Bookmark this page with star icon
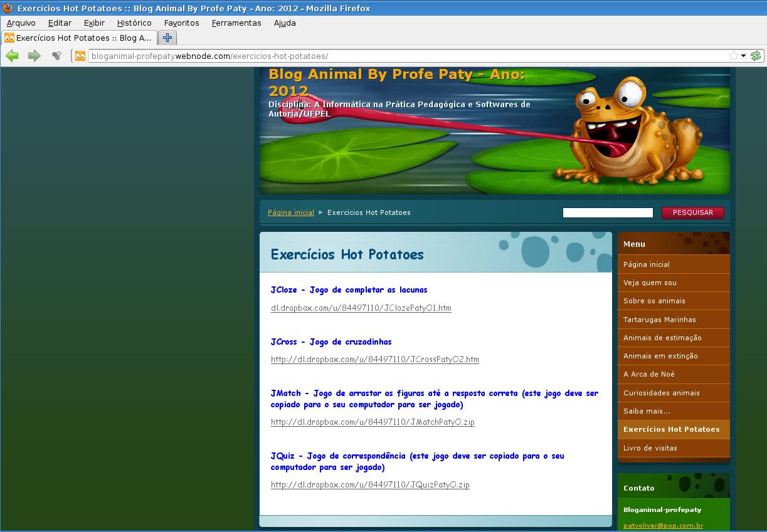Image resolution: width=767 pixels, height=532 pixels. tap(733, 56)
